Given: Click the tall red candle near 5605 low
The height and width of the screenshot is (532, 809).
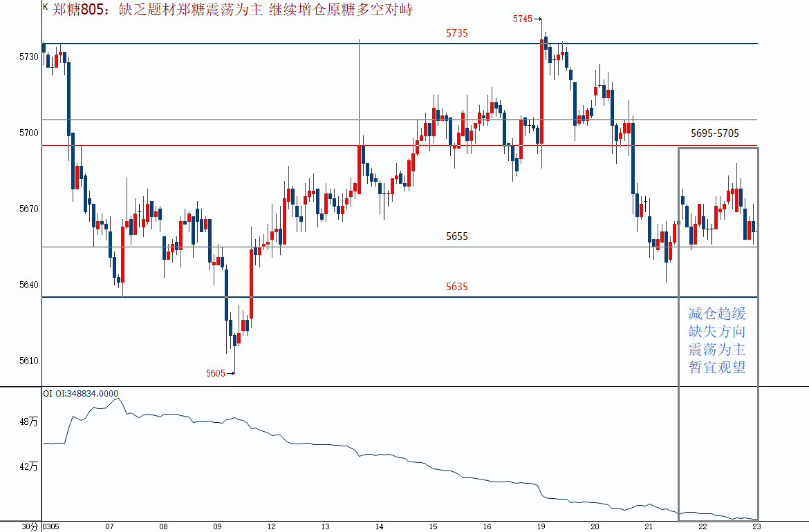Looking at the screenshot, I should point(251,284).
